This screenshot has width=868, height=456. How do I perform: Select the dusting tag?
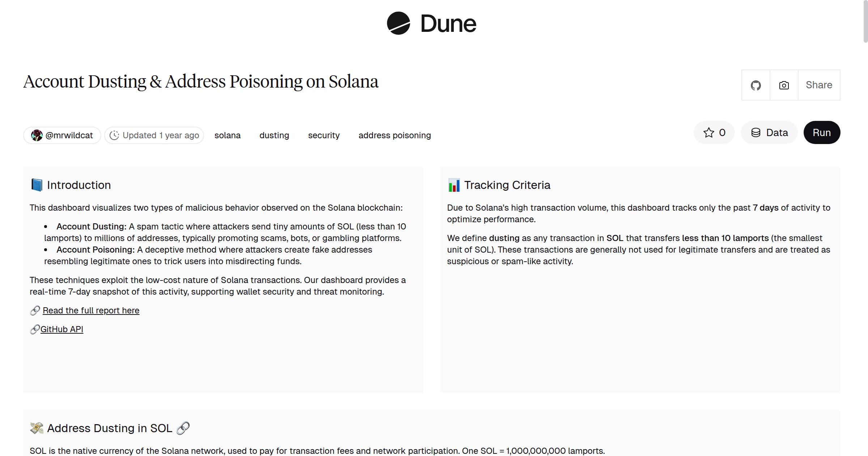tap(274, 135)
